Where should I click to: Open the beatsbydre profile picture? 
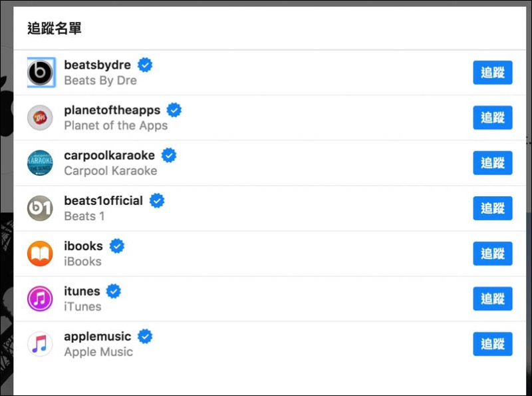pos(41,73)
